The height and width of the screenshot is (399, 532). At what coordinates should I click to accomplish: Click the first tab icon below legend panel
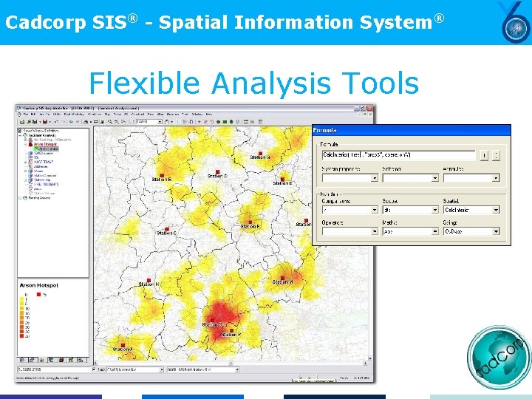coord(22,360)
